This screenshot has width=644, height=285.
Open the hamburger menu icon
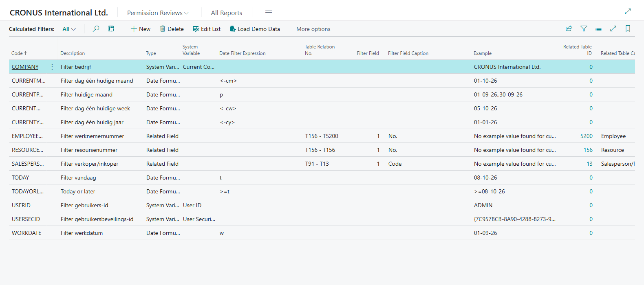(x=269, y=13)
